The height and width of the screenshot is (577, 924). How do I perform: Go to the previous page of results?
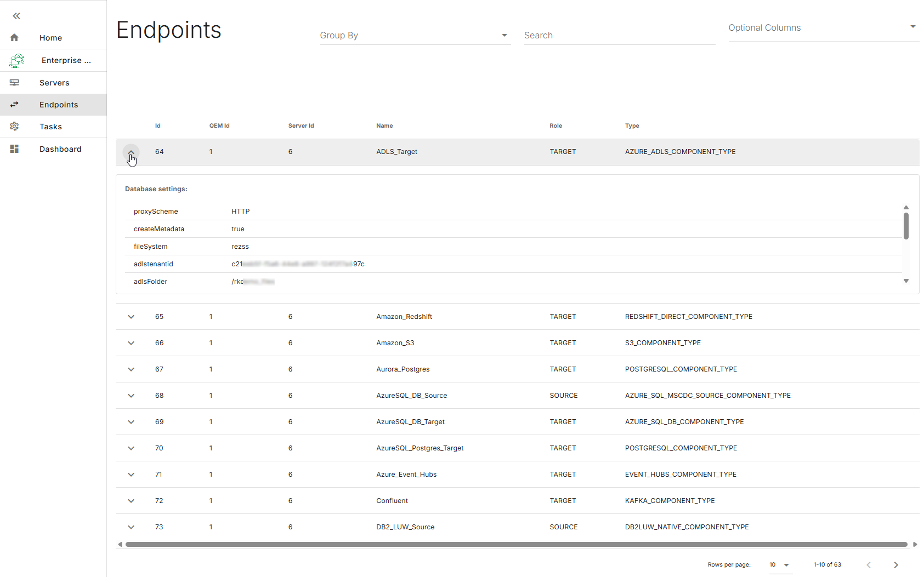pyautogui.click(x=869, y=564)
